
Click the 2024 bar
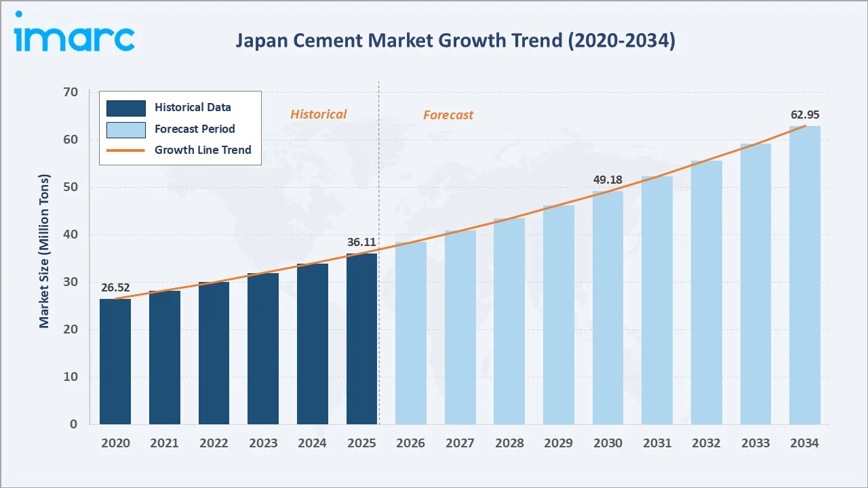[x=313, y=344]
